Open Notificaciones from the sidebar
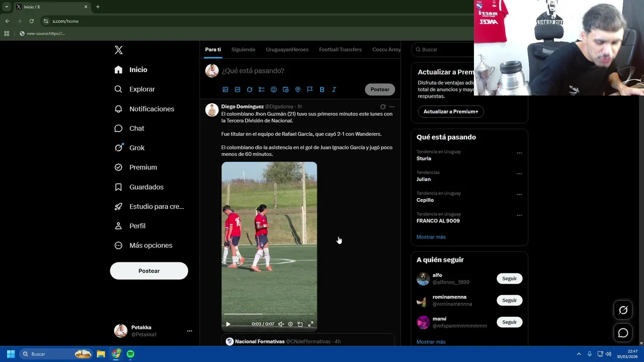 [144, 109]
